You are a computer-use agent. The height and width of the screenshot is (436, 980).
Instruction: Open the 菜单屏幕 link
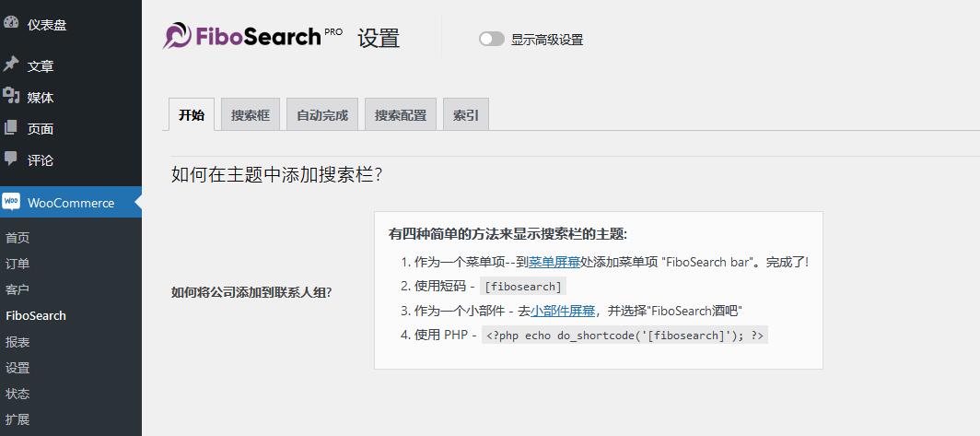(554, 262)
